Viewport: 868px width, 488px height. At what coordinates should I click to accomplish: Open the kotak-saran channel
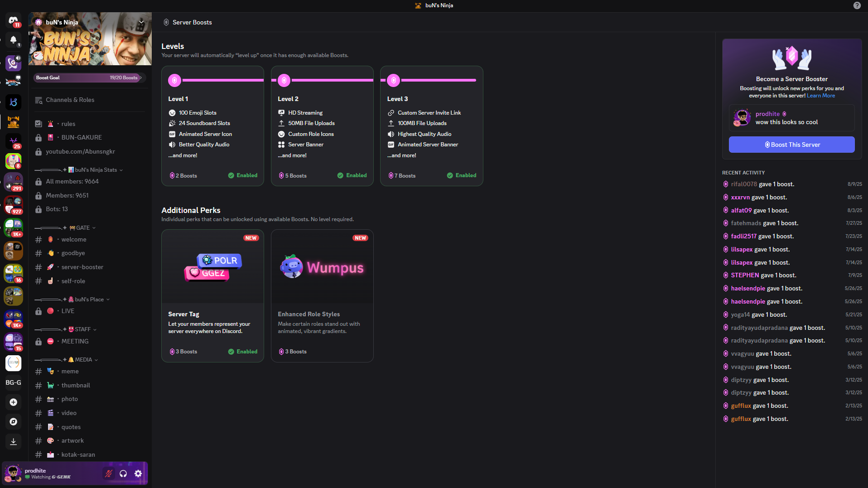click(90, 454)
